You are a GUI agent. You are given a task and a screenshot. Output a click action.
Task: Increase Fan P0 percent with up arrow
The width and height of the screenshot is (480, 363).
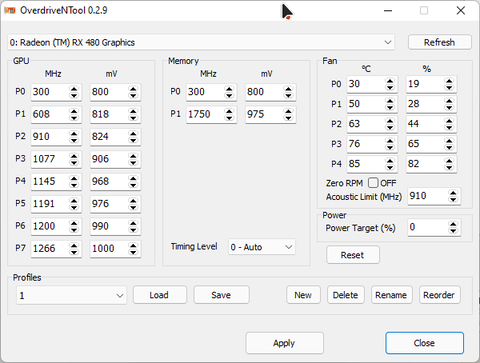[x=449, y=81]
